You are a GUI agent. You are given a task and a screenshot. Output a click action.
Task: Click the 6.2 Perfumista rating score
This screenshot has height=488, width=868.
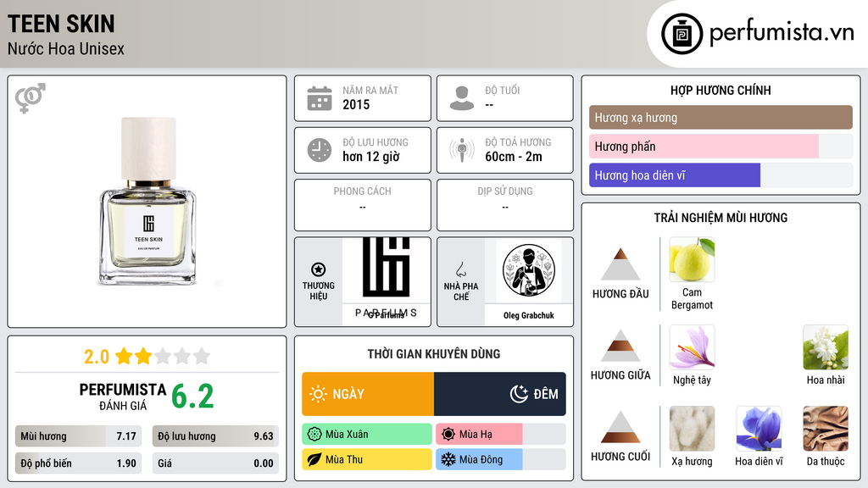[192, 396]
